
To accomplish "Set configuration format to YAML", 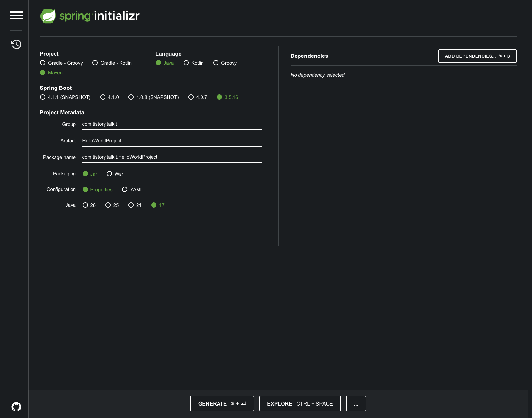I will tap(133, 190).
